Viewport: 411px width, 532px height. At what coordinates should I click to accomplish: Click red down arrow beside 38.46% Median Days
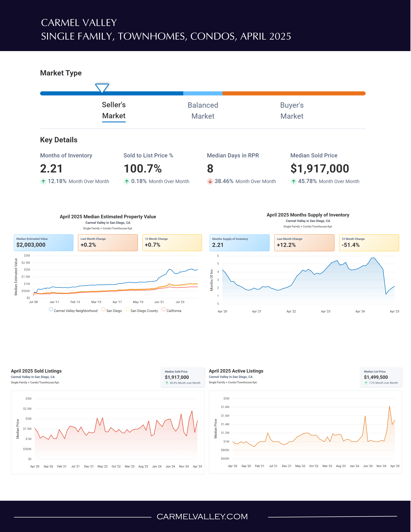210,181
